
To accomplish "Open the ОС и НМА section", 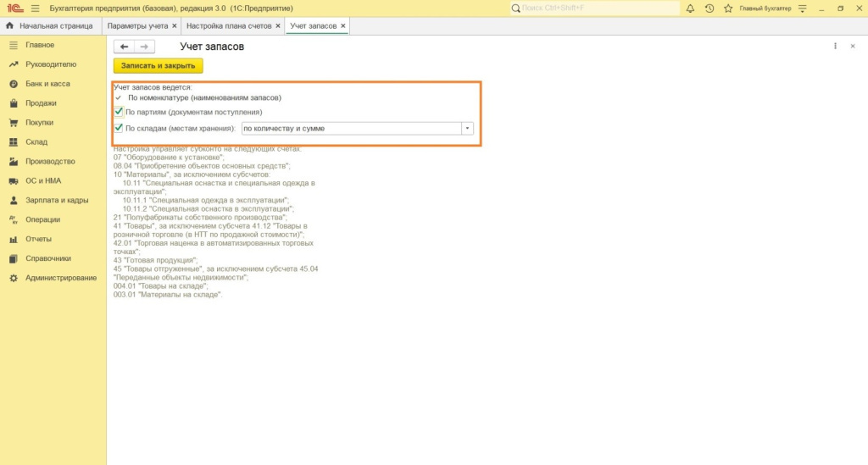I will [43, 180].
